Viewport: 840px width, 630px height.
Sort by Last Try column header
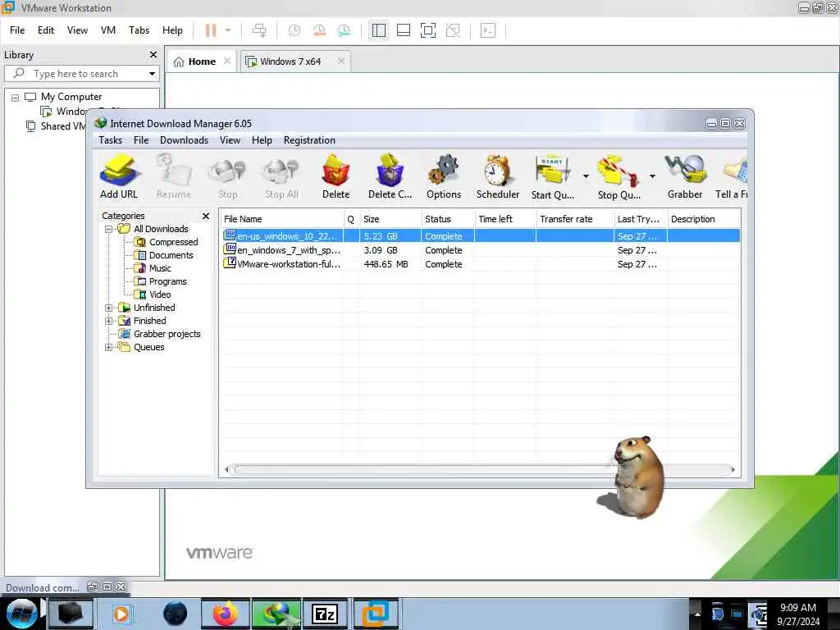(x=640, y=219)
